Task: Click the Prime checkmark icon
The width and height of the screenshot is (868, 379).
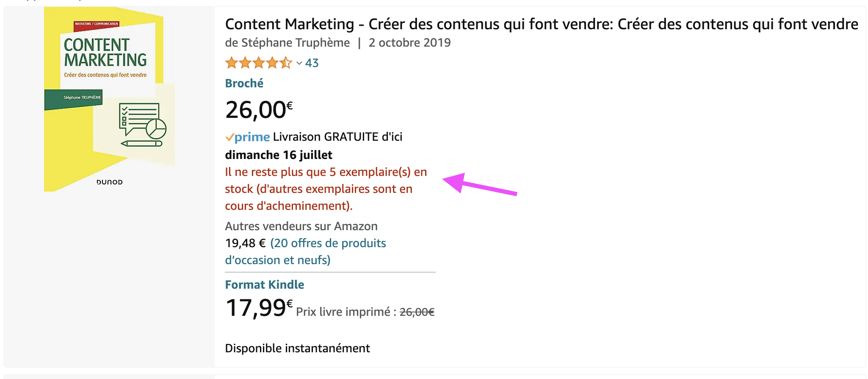Action: click(229, 137)
